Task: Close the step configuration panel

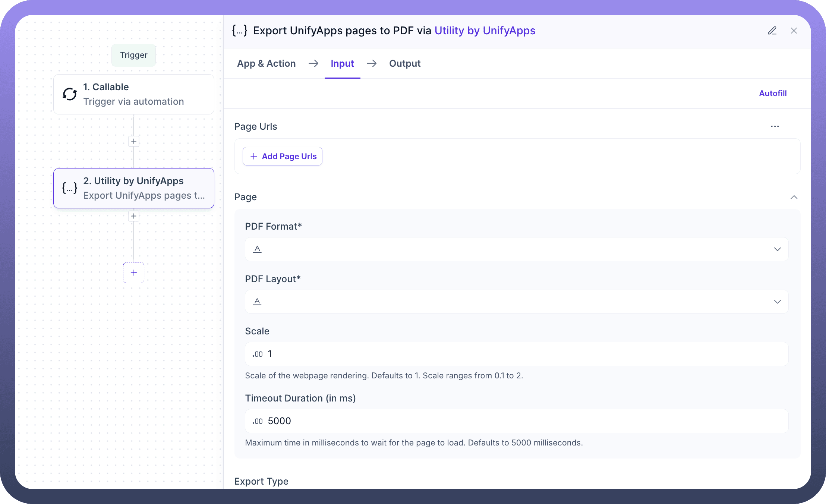Action: [x=794, y=31]
